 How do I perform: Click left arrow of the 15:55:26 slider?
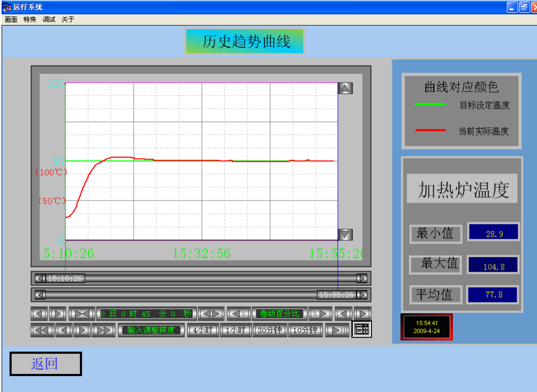40,295
